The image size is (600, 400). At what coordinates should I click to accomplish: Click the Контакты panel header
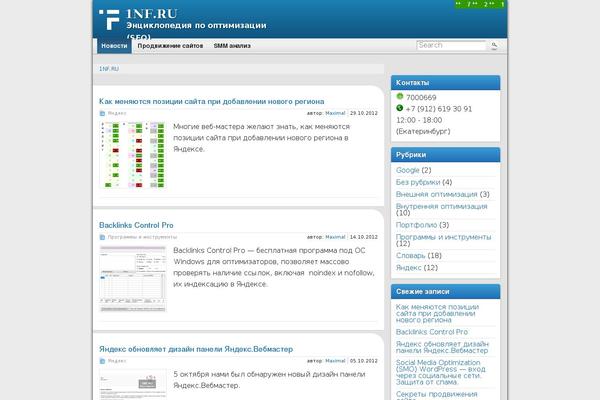coord(445,83)
